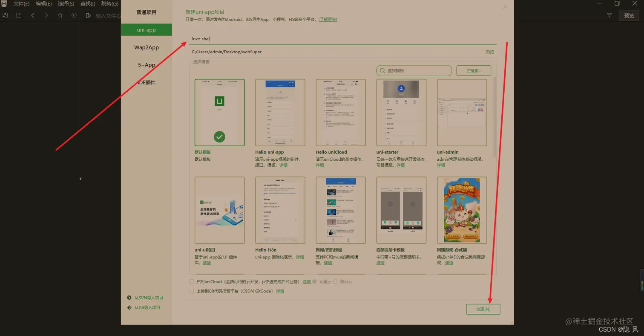Open the 编辑(E) menu
Viewport: 644px width, 336px height.
43,4
